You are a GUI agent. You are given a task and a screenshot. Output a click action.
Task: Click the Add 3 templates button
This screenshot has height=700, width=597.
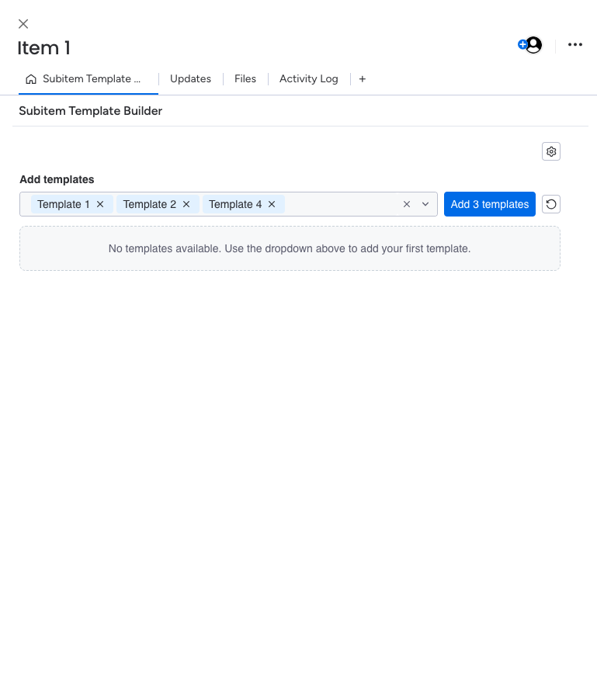tap(489, 204)
